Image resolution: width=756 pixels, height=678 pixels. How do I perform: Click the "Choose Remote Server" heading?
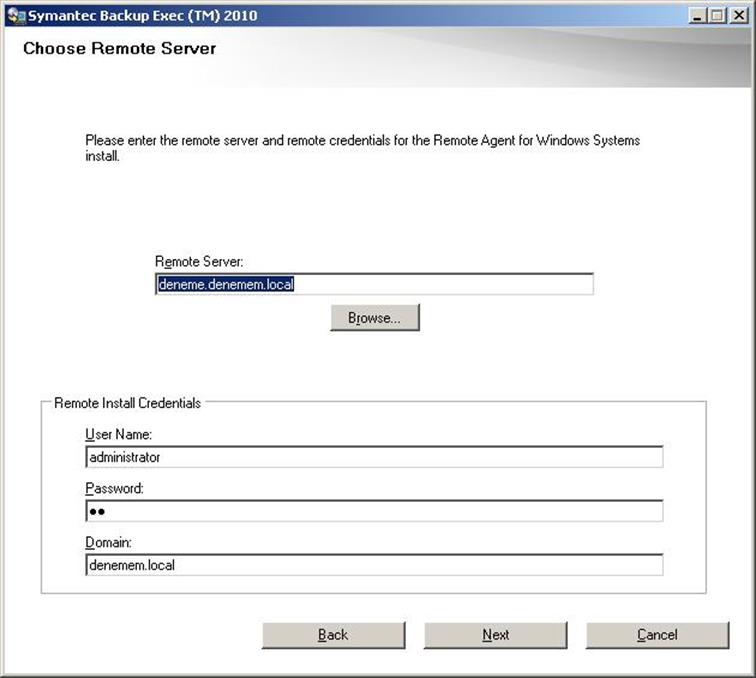[x=120, y=48]
